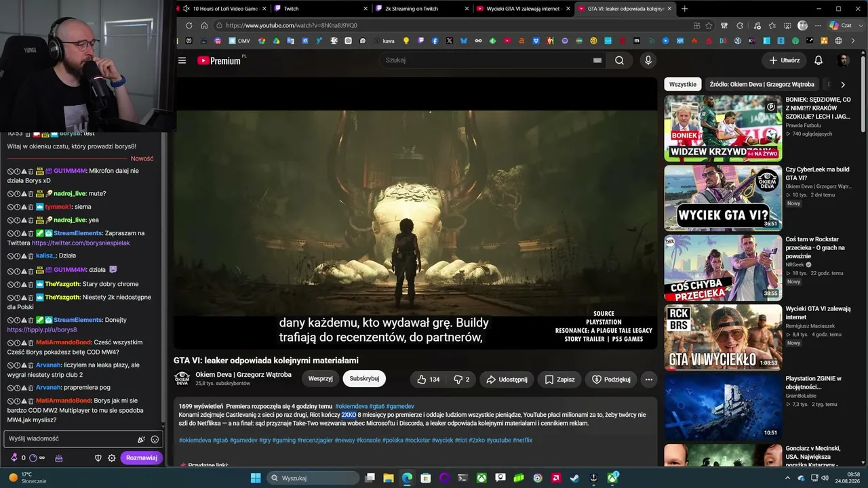Open the Wycieki GTA VI zalewają internet title
Image resolution: width=868 pixels, height=488 pixels.
(x=818, y=312)
